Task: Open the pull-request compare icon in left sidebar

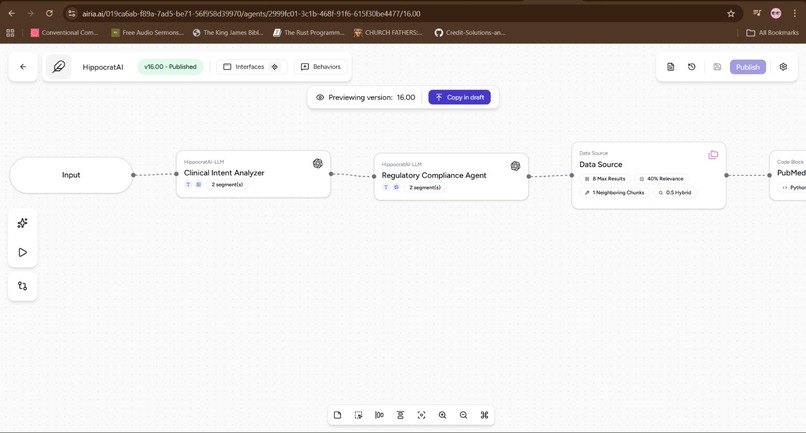Action: coord(23,286)
